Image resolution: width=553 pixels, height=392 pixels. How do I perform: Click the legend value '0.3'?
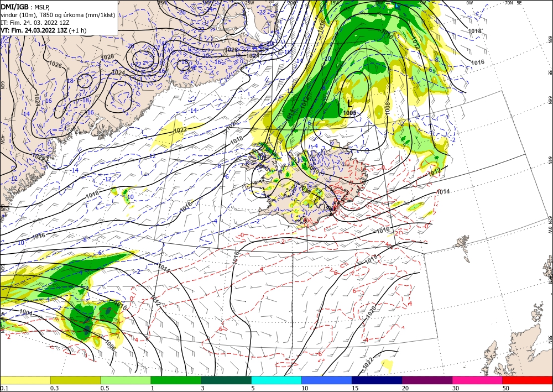pyautogui.click(x=54, y=388)
